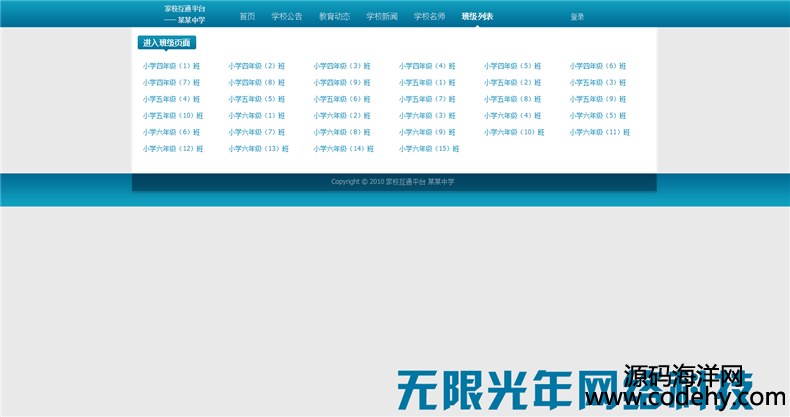Open class 小学六年级（15）班

pos(429,149)
